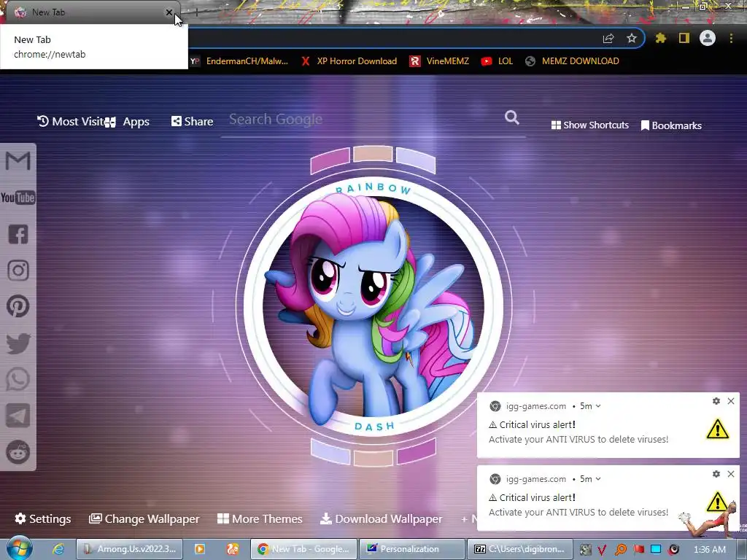
Task: Expand the first notification's 5m chevron
Action: 598,406
